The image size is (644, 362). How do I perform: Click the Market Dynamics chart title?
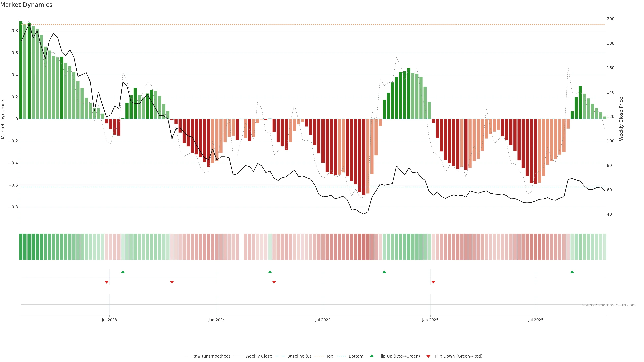(x=26, y=5)
